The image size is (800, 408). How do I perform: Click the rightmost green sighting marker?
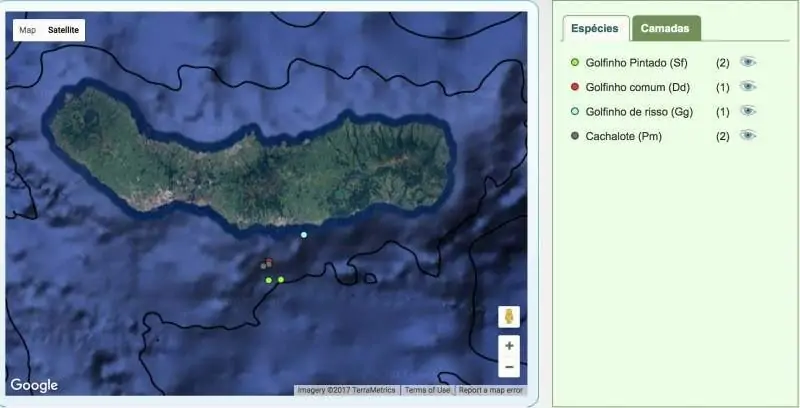[281, 280]
